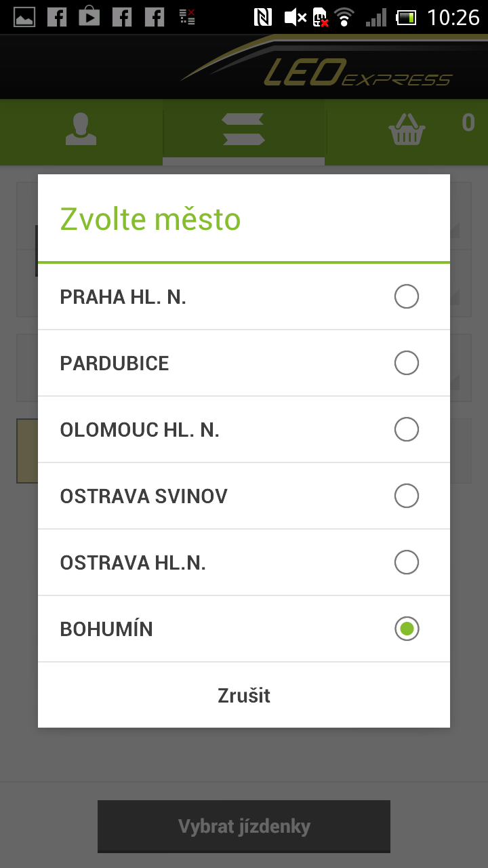Tap the Play Store notification icon

click(89, 16)
